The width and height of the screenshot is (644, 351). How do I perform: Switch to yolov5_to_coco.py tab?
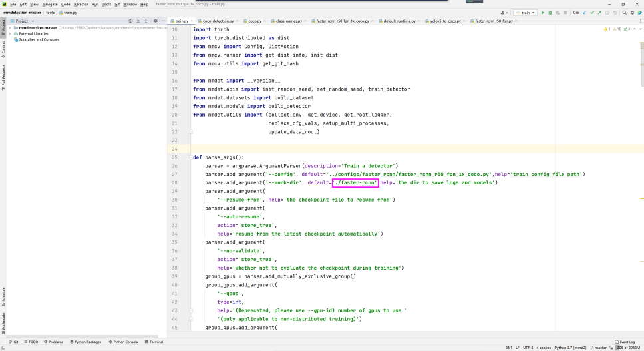[x=445, y=21]
